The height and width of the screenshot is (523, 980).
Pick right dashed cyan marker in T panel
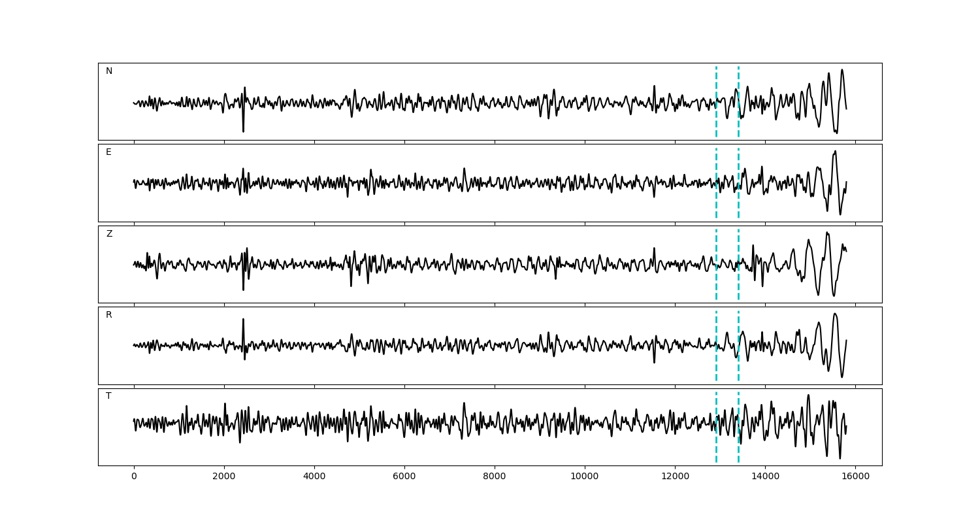(x=738, y=445)
